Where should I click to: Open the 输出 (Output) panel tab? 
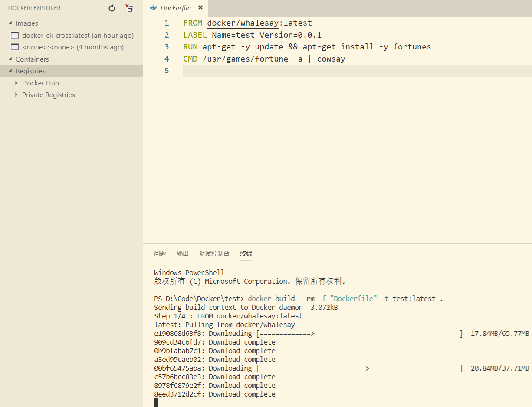(182, 253)
